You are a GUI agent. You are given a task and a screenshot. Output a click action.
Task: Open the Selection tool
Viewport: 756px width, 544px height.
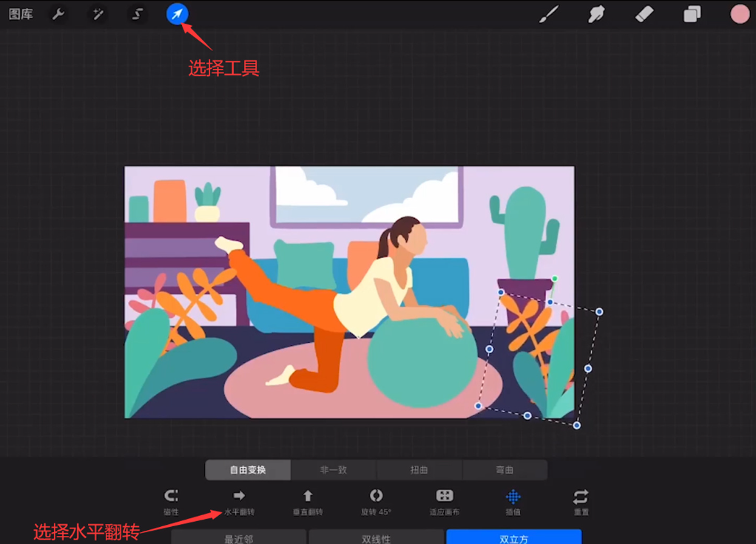[x=137, y=14]
